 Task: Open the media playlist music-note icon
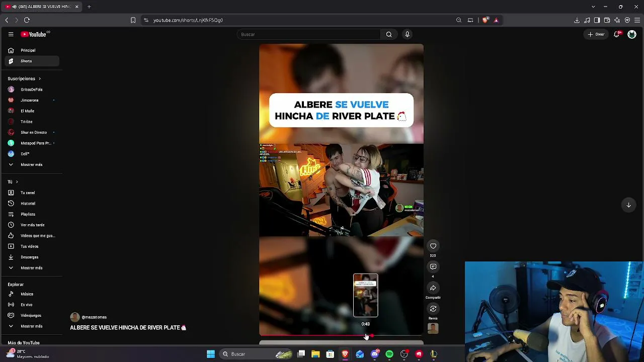pos(587,20)
